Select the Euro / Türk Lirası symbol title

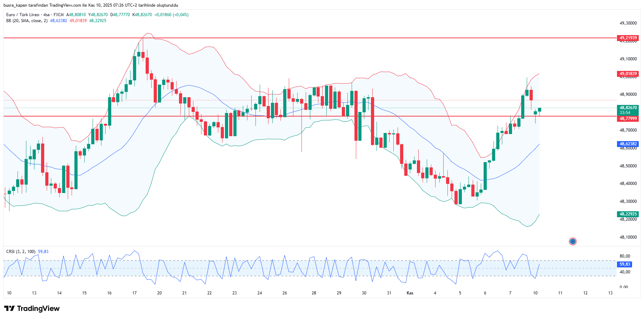(x=23, y=15)
